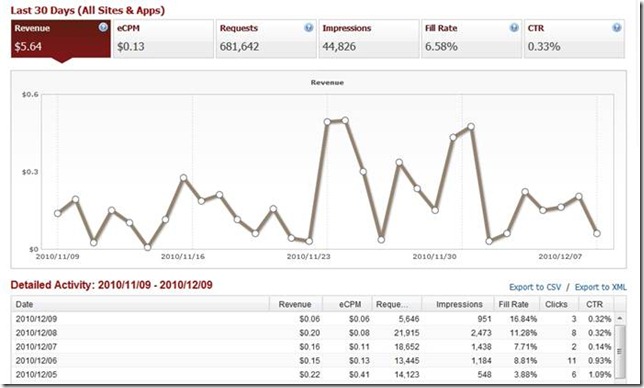Click the table scrollbar up arrow
Viewport: 644px width, 388px height.
coord(620,318)
